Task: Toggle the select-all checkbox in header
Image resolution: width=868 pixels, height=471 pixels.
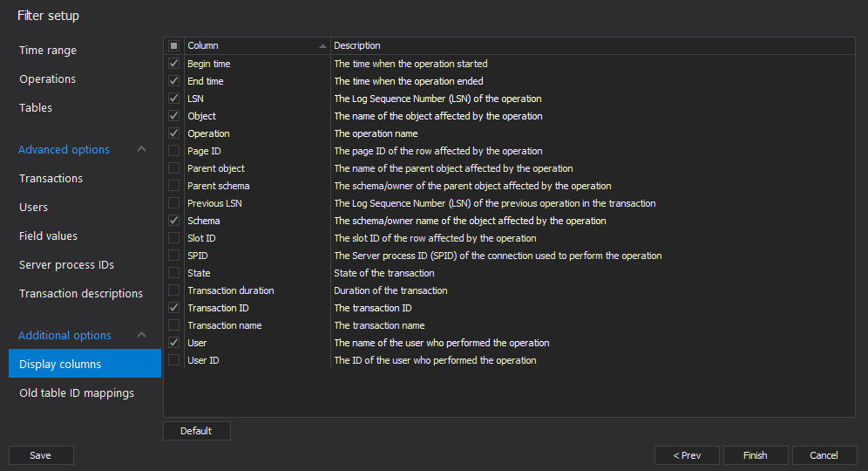Action: [173, 45]
